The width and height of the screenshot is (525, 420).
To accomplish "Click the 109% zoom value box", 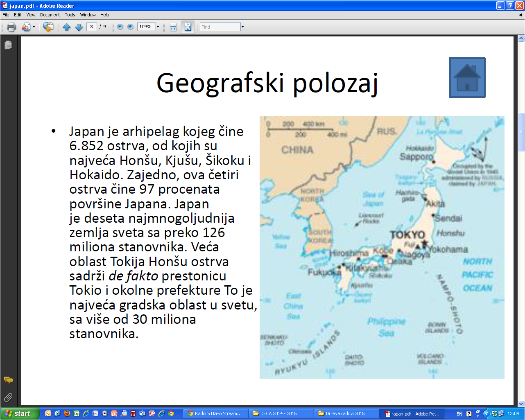I will pos(146,27).
